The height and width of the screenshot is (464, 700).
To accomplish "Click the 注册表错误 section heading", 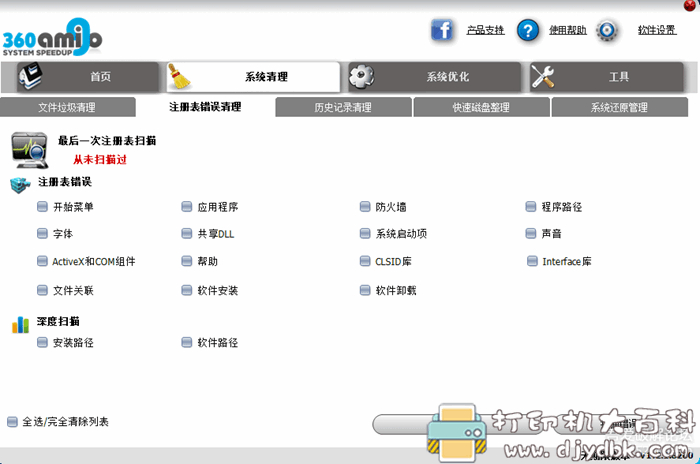I will pos(65,182).
